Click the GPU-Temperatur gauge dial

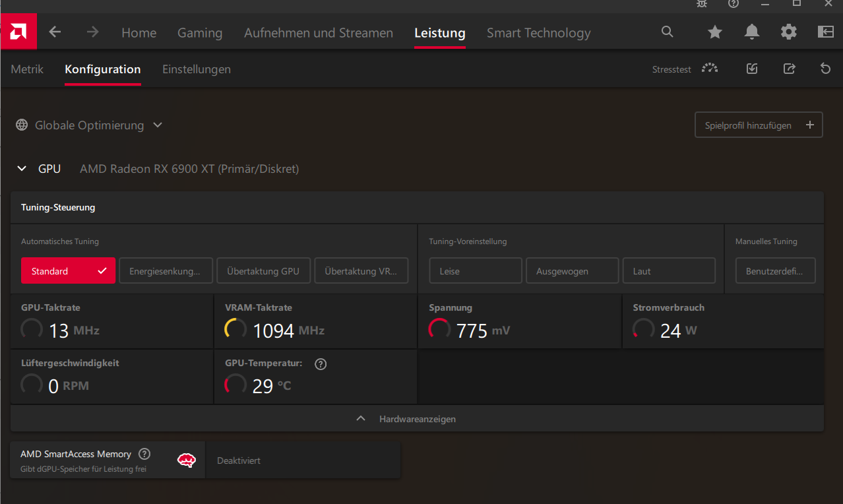[x=235, y=385]
